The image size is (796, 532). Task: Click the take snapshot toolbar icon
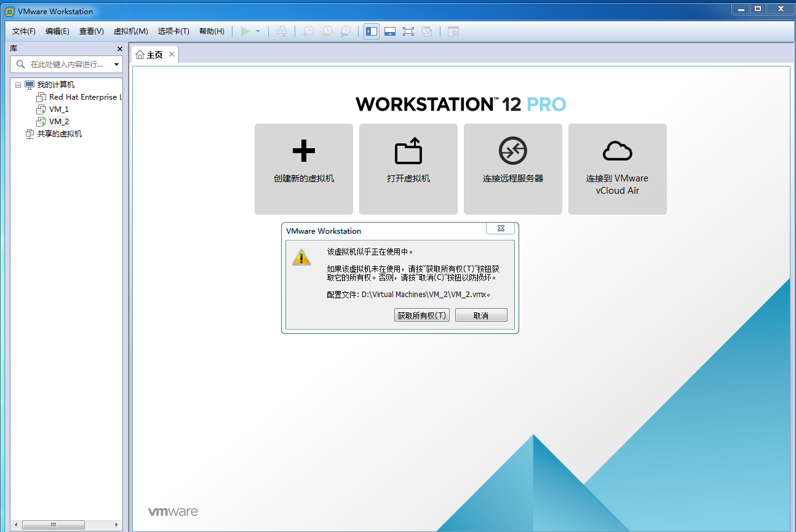coord(308,31)
